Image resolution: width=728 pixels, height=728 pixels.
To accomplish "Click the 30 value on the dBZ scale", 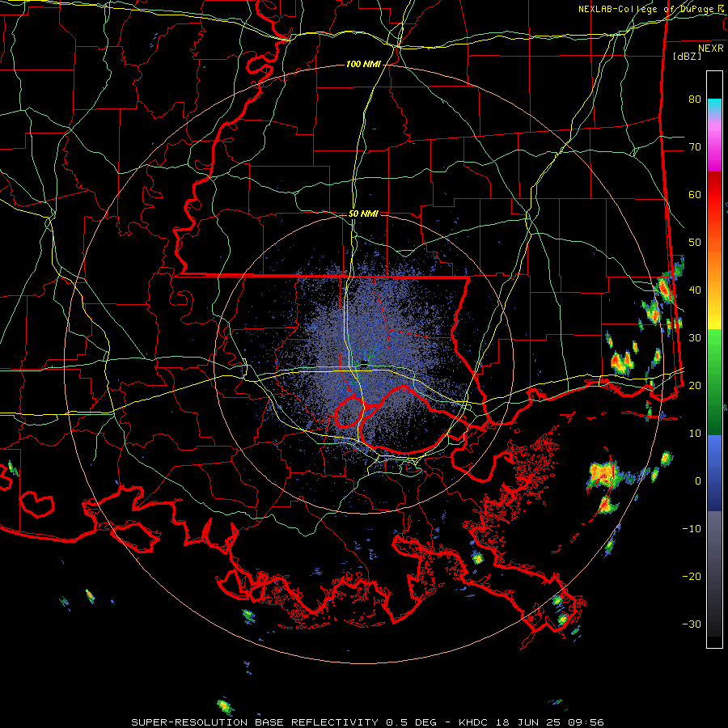I will click(695, 337).
